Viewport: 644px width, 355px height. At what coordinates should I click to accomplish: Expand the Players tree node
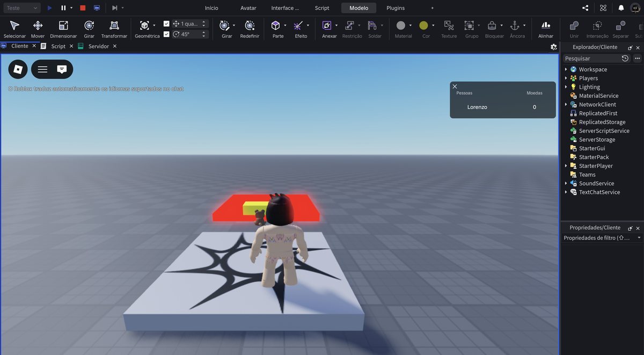(566, 78)
